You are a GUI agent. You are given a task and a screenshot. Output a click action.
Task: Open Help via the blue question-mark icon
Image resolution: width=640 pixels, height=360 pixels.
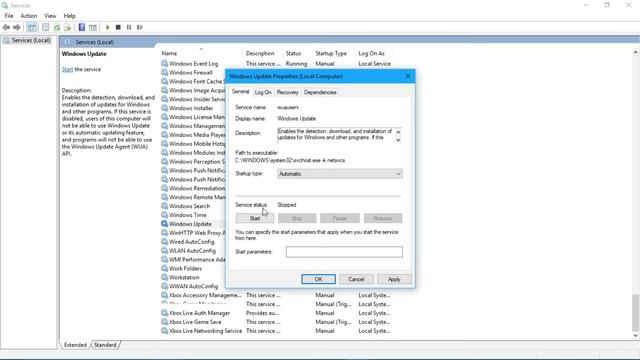82,27
